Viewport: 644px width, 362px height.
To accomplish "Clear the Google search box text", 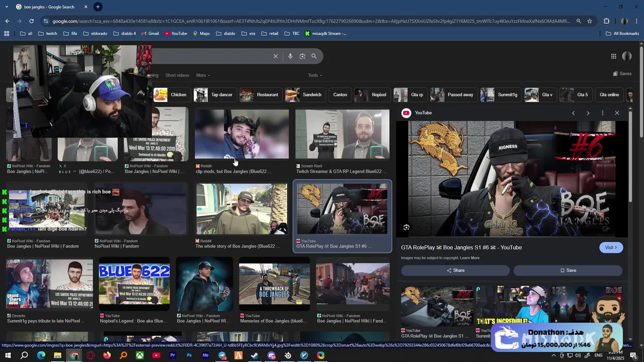I will pyautogui.click(x=275, y=56).
